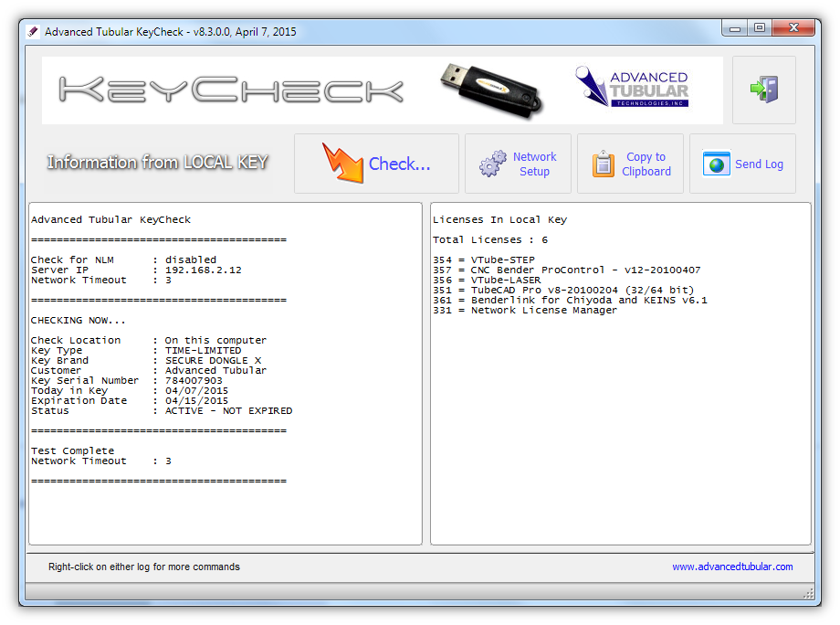Select the Key Serial Number line in log
Screen dimensions: 840x625
pos(127,381)
